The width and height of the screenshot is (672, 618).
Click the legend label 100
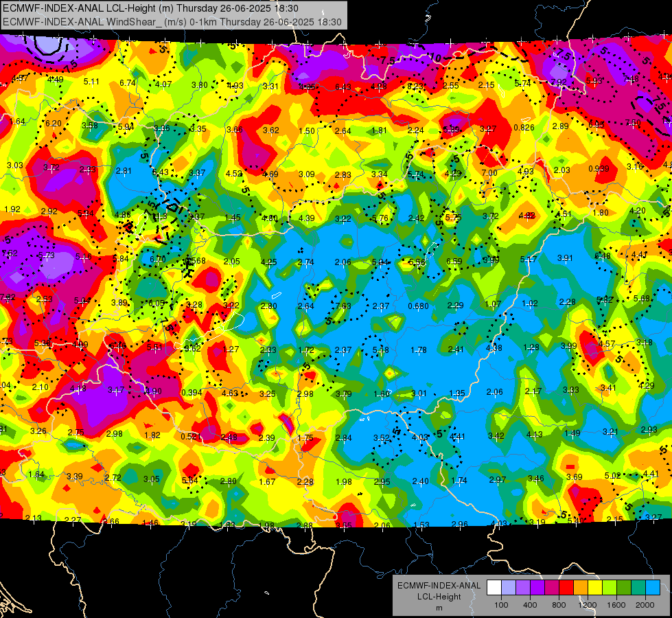click(x=501, y=605)
